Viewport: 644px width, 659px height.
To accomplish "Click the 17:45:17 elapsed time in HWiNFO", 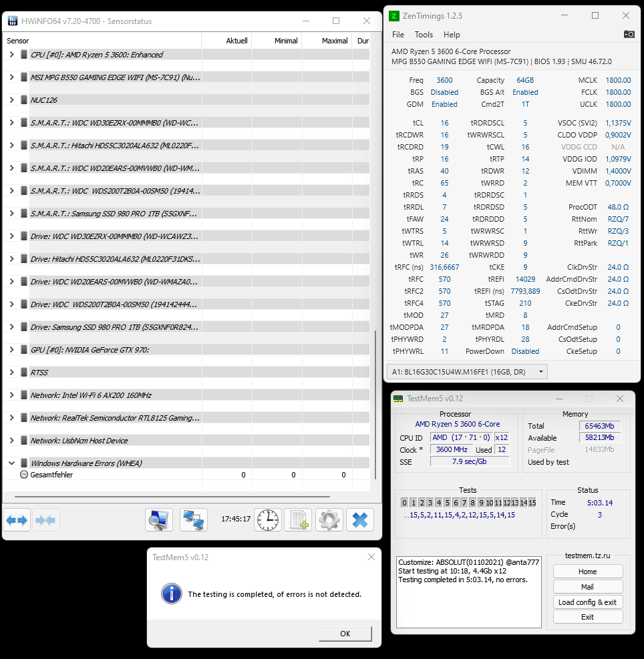I will [236, 519].
